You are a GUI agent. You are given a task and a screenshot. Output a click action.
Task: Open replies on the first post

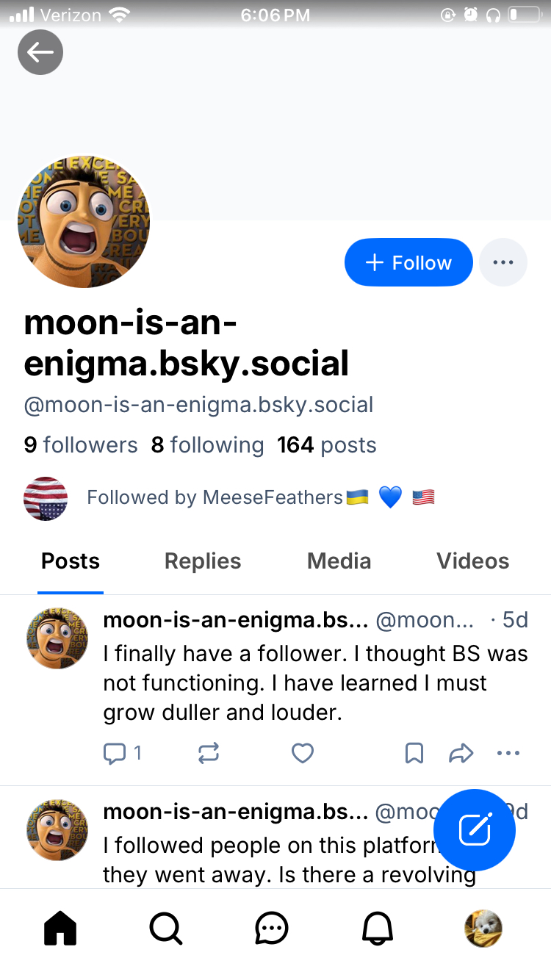coord(122,753)
